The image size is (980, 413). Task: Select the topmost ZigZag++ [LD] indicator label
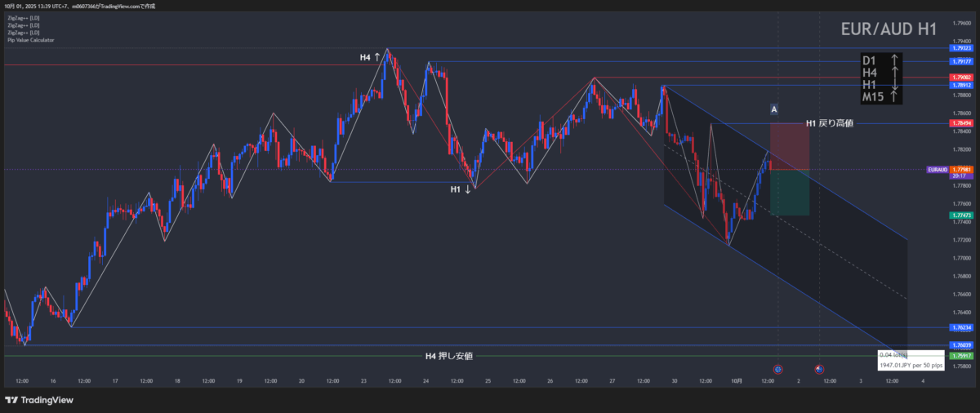tap(23, 18)
